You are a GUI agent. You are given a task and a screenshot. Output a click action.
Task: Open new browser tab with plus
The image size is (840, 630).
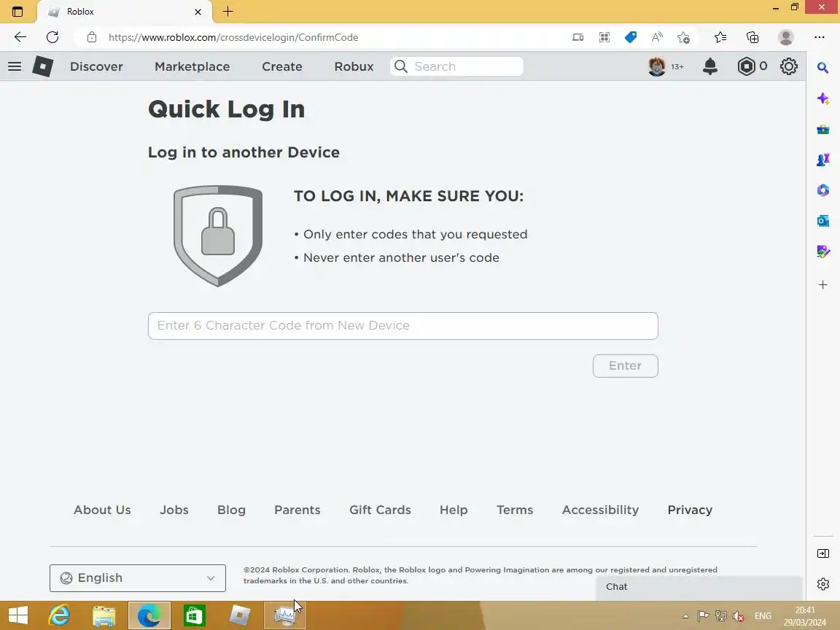[227, 11]
